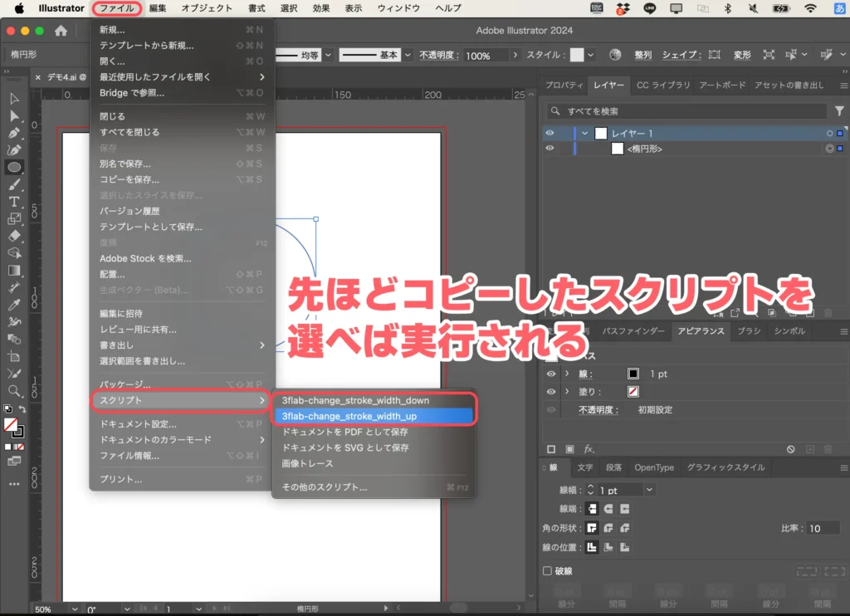Choose その他のスクリプト... menu entry

point(325,487)
